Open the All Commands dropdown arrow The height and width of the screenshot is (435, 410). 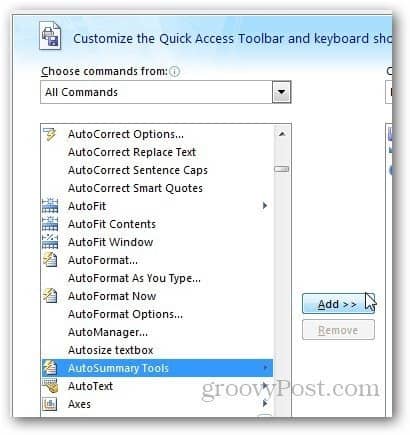click(282, 92)
